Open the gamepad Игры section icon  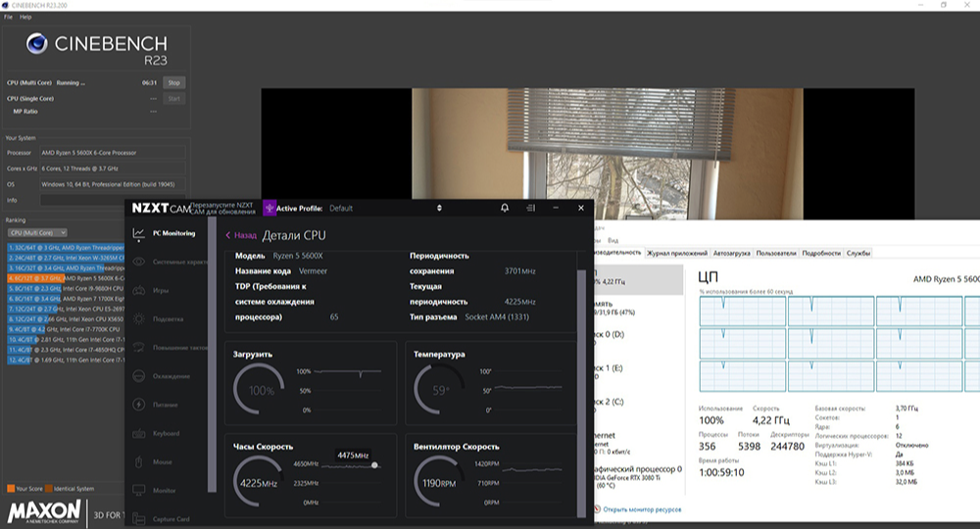click(139, 290)
